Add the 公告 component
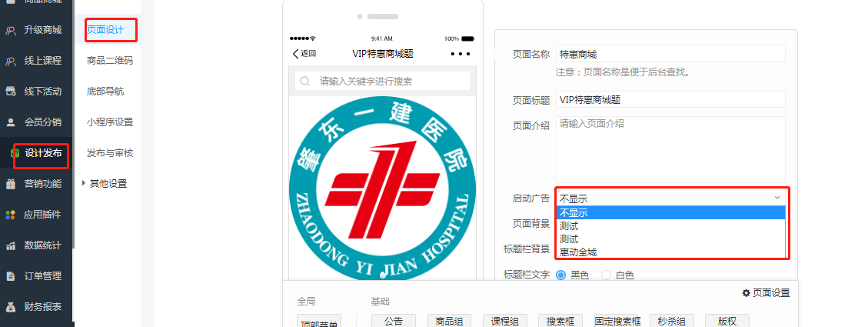Screen dimensions: 868x327 (x=393, y=320)
